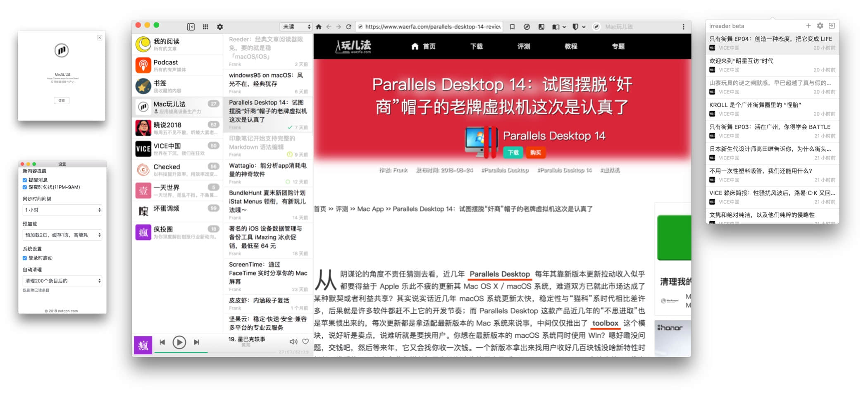Open the 预加载 preload dropdown
Screen dimensions: 868x396
pyautogui.click(x=62, y=235)
